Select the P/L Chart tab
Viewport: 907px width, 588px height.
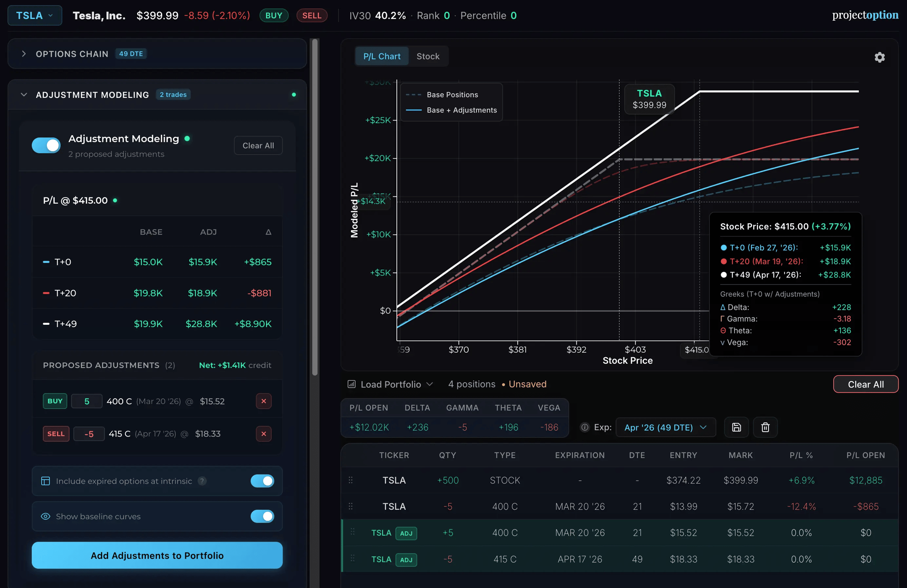(381, 56)
